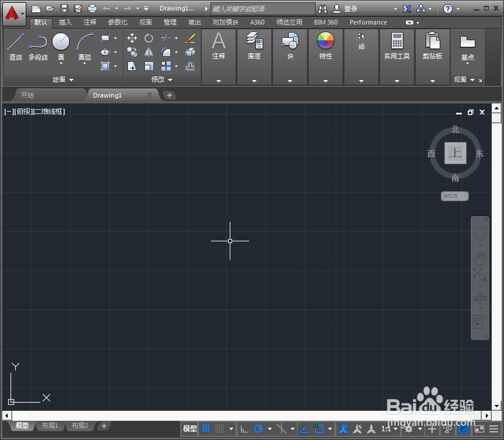Select the Circle (圆) tool
The width and height of the screenshot is (504, 440).
[61, 42]
